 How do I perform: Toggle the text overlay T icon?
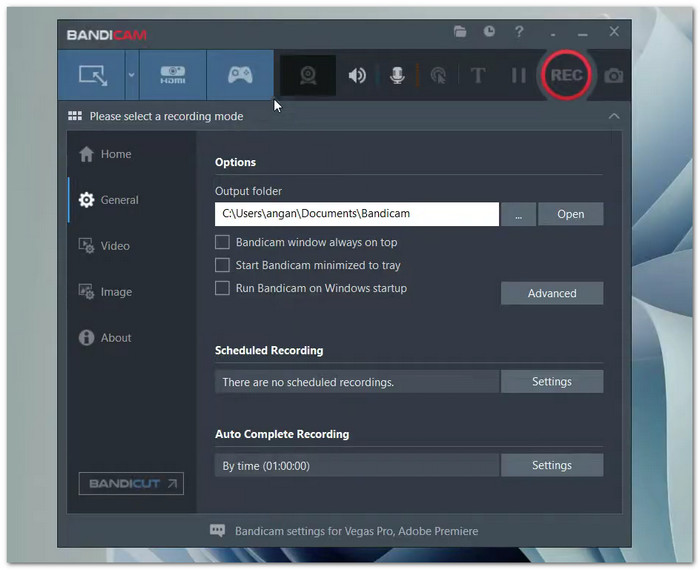pos(478,75)
